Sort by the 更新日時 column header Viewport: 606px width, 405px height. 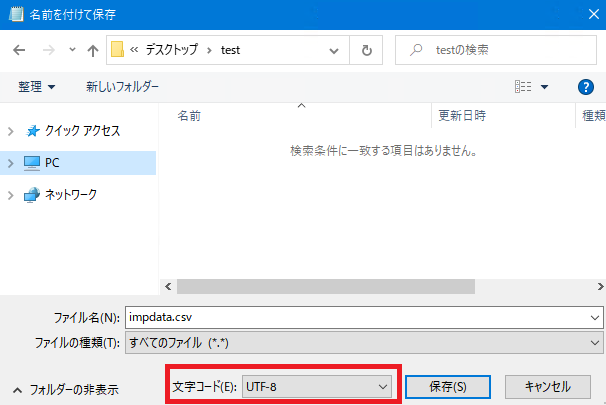coord(503,116)
